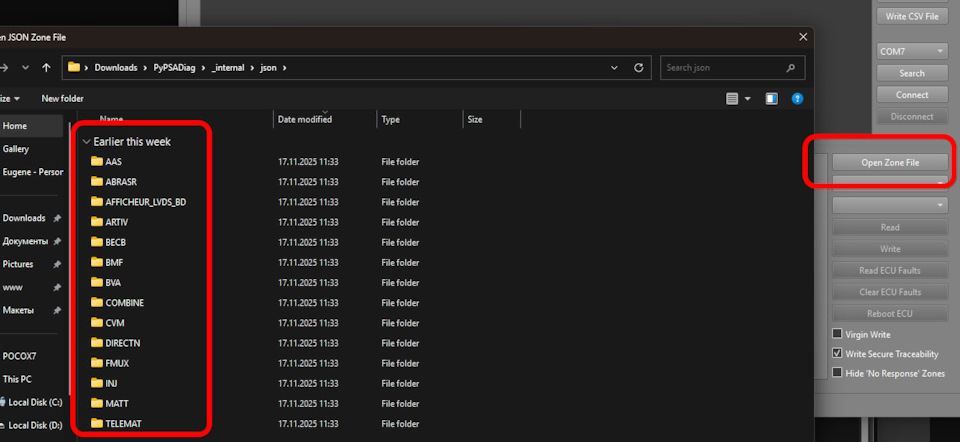
Task: Toggle Hide 'No Response' Zones checkbox
Action: [x=838, y=373]
